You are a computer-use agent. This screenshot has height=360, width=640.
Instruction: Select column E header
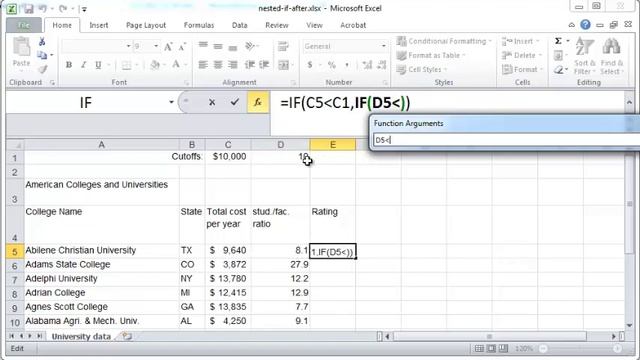point(333,144)
